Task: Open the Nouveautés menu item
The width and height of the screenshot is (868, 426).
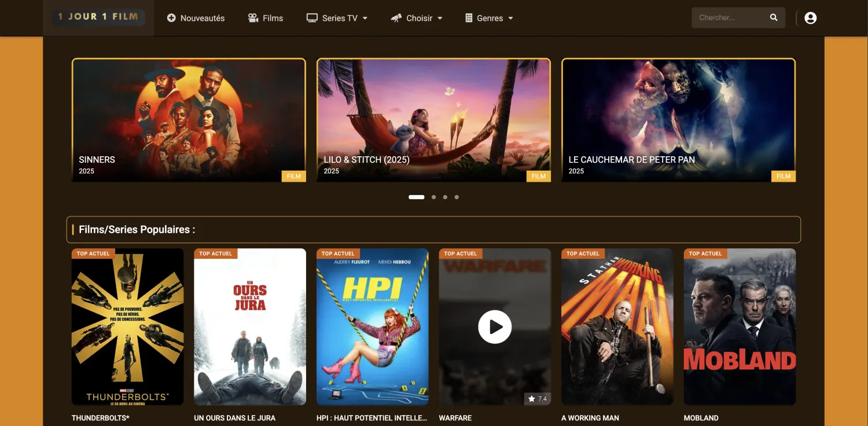Action: coord(202,18)
